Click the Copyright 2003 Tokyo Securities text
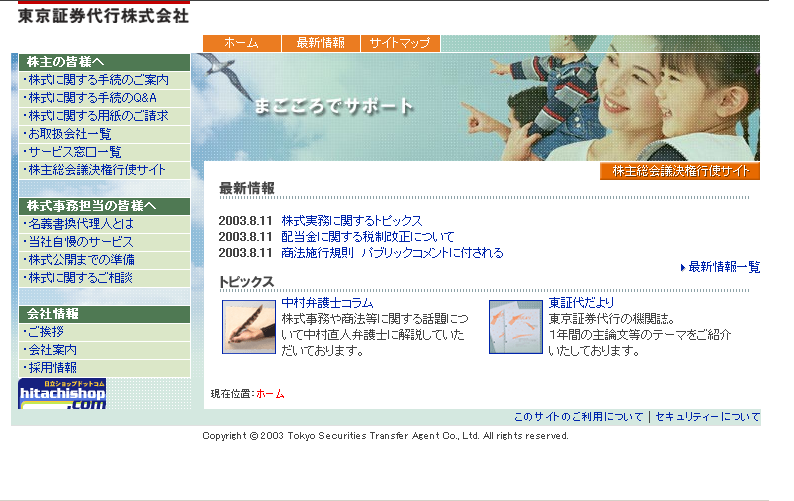The height and width of the screenshot is (501, 794). (385, 436)
